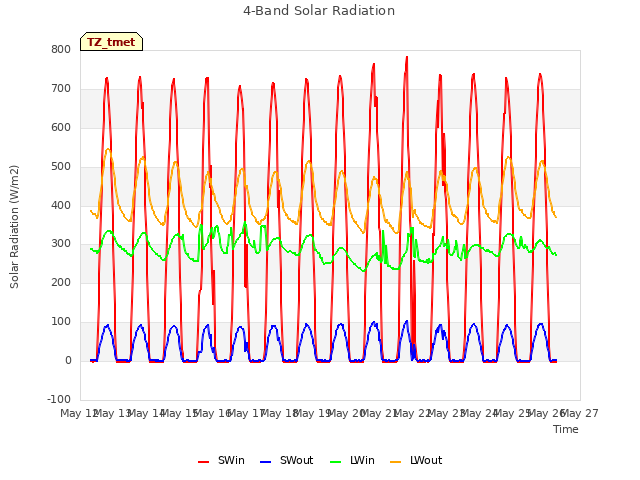Click the May 27 x-axis tick label

coord(580,413)
